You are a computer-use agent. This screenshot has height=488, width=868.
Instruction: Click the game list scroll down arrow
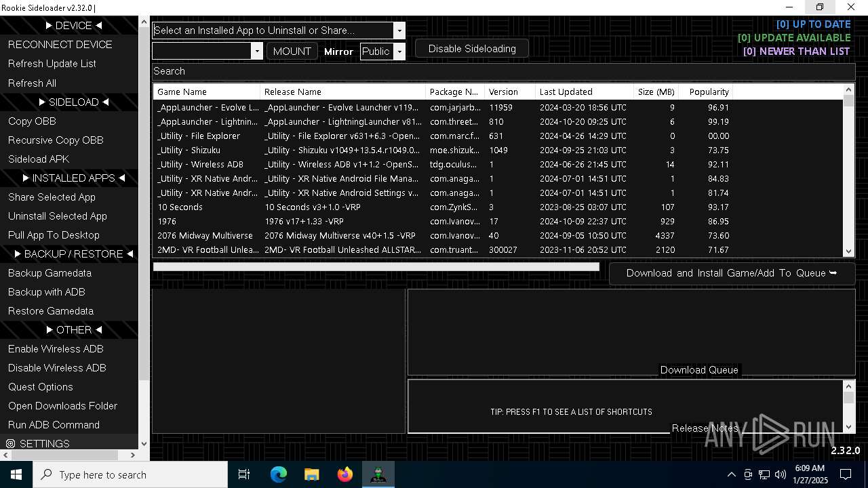pyautogui.click(x=848, y=251)
